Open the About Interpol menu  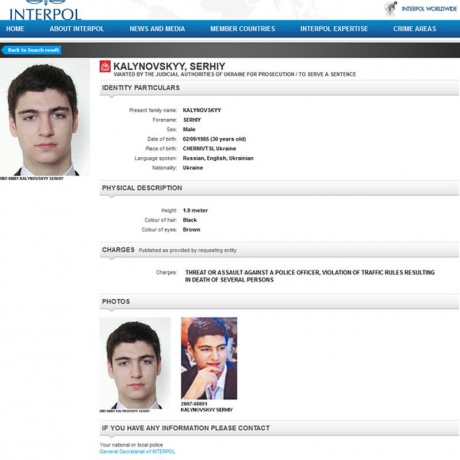pos(77,29)
